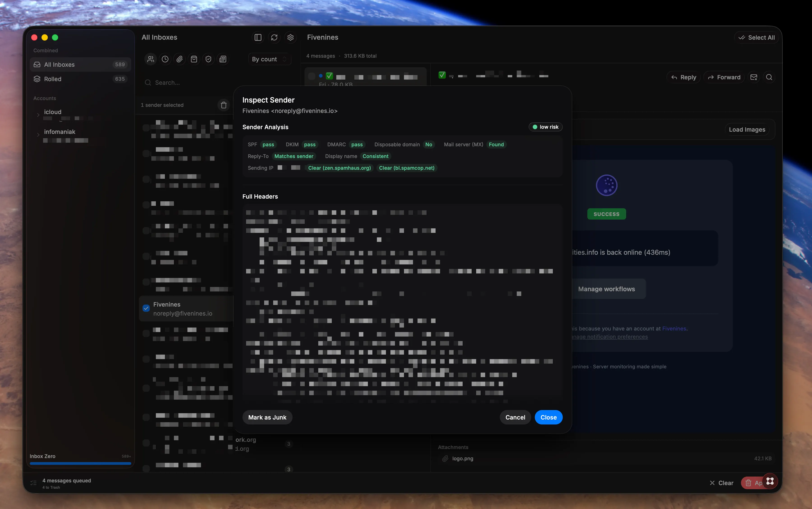This screenshot has width=812, height=509.
Task: Clear the queued actions
Action: (721, 483)
